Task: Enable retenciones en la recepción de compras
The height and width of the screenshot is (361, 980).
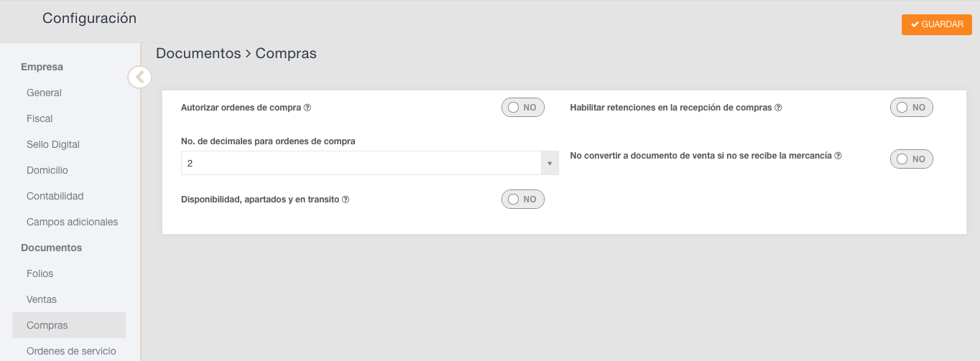Action: [x=911, y=108]
